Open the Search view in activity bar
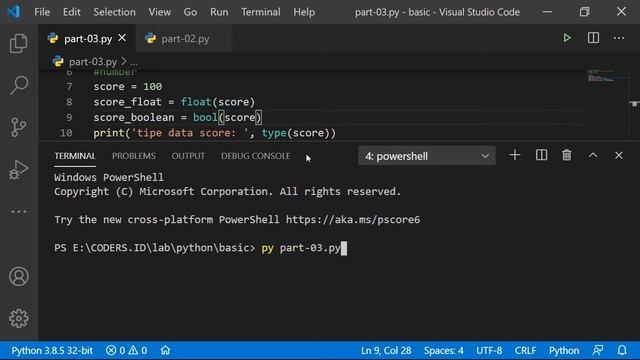640x360 pixels. pyautogui.click(x=19, y=85)
